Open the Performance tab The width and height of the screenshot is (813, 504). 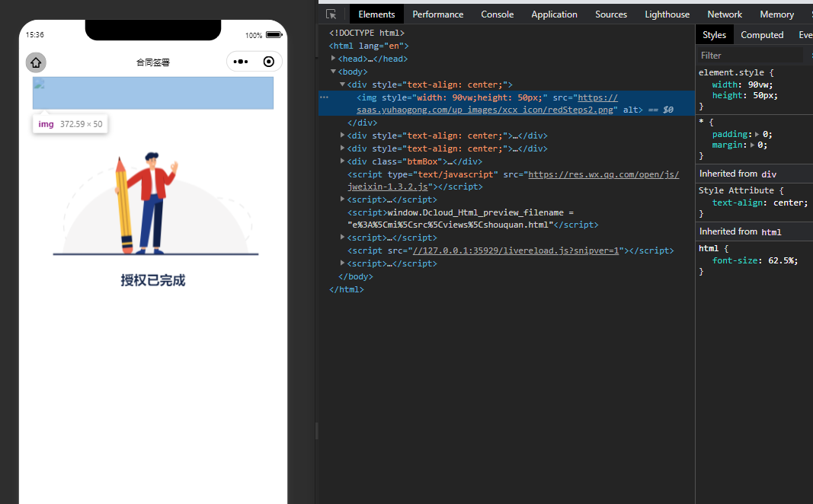tap(437, 14)
